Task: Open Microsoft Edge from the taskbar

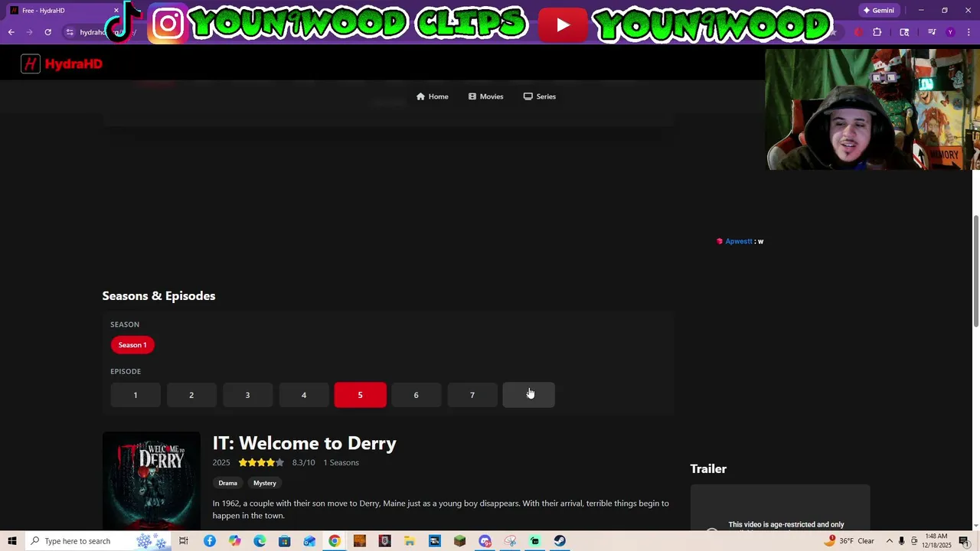Action: click(x=260, y=541)
